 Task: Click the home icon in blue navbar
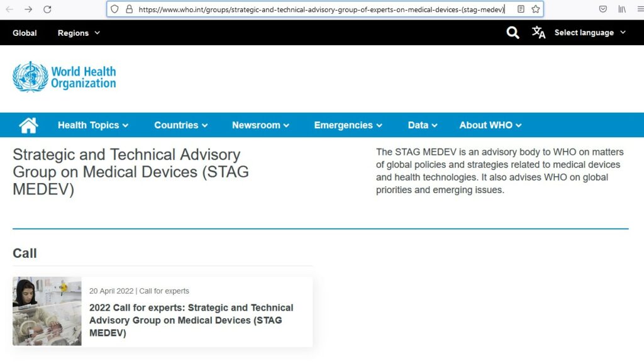[28, 125]
